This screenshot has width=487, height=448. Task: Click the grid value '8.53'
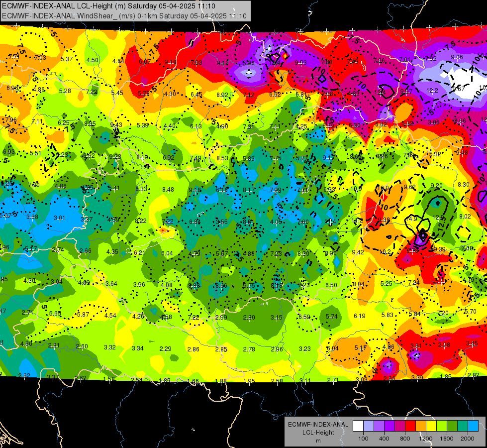222,158
